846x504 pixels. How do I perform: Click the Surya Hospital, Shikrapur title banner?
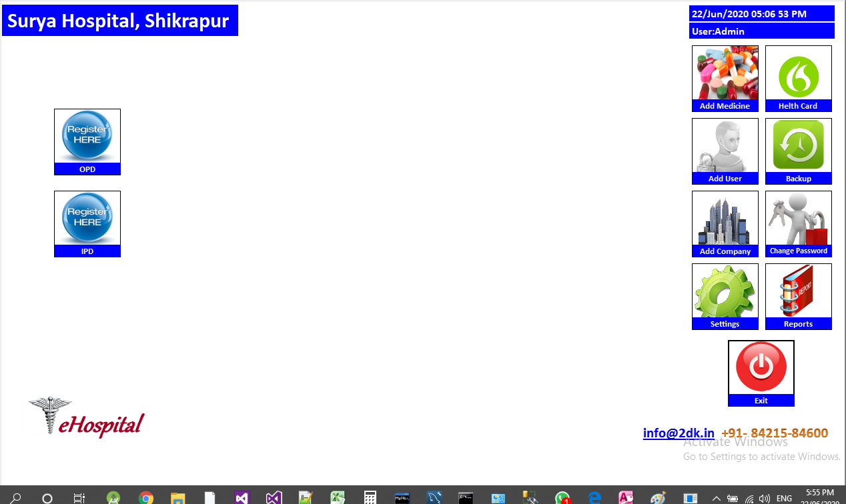120,21
